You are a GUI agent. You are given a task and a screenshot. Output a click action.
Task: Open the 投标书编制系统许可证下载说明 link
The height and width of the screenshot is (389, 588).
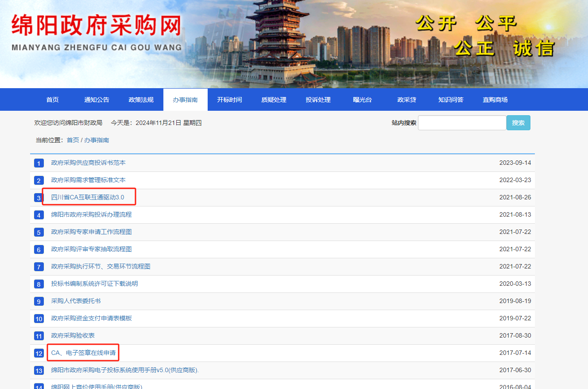[x=94, y=284]
